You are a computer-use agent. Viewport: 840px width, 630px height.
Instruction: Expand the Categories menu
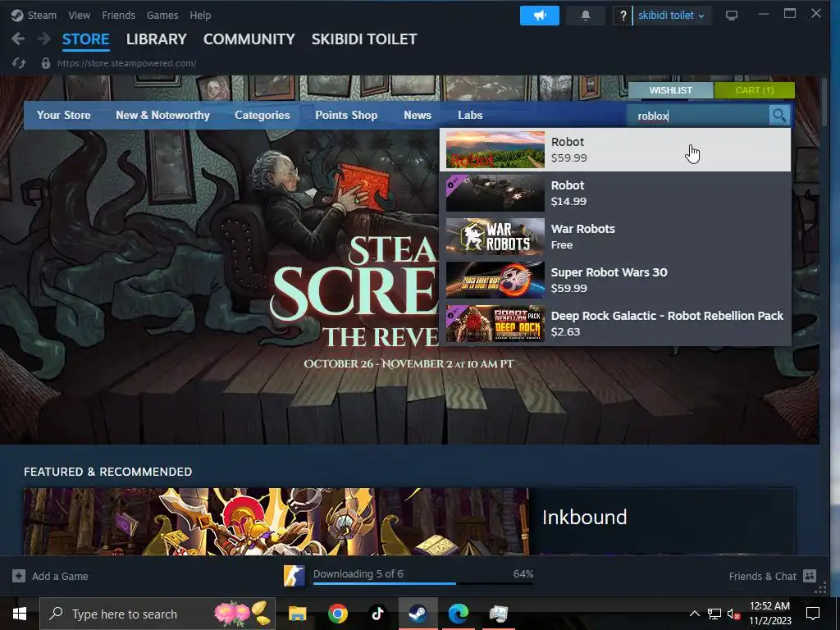262,115
